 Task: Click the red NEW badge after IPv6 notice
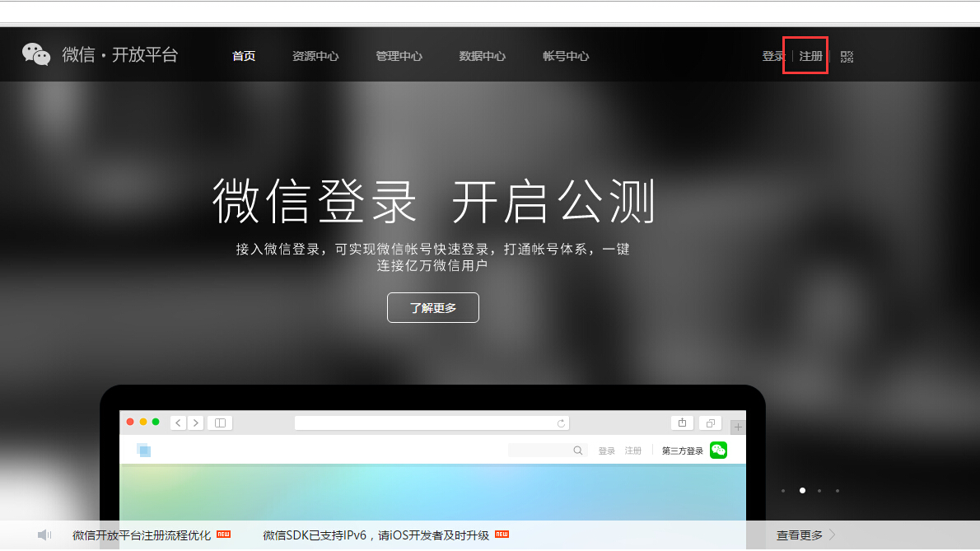[502, 535]
